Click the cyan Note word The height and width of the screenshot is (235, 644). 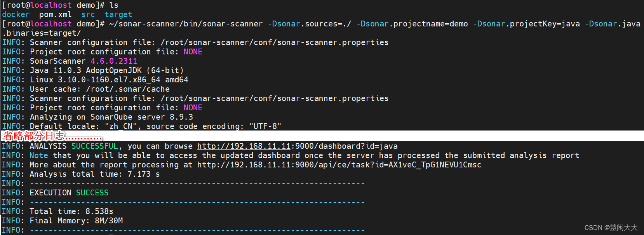click(x=39, y=156)
